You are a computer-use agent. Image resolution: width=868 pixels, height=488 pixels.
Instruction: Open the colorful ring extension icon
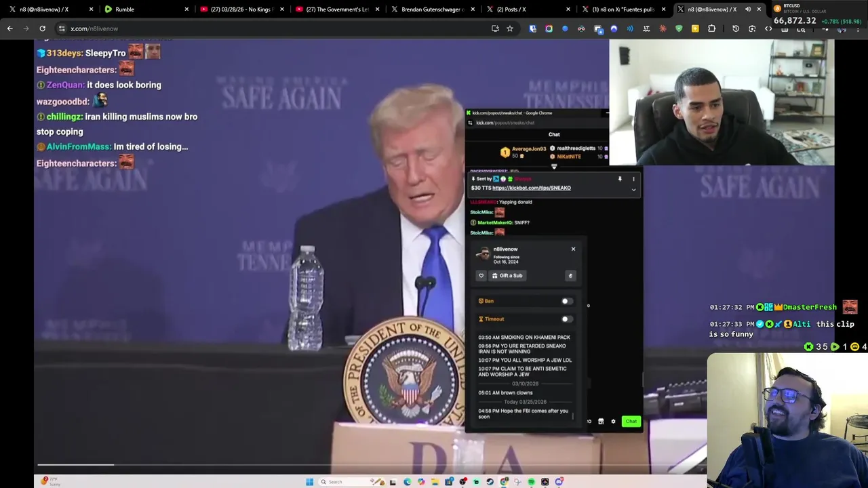tap(549, 28)
